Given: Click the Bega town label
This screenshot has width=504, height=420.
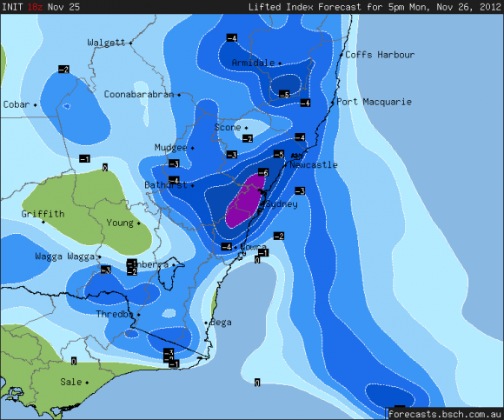Looking at the screenshot, I should [x=221, y=323].
